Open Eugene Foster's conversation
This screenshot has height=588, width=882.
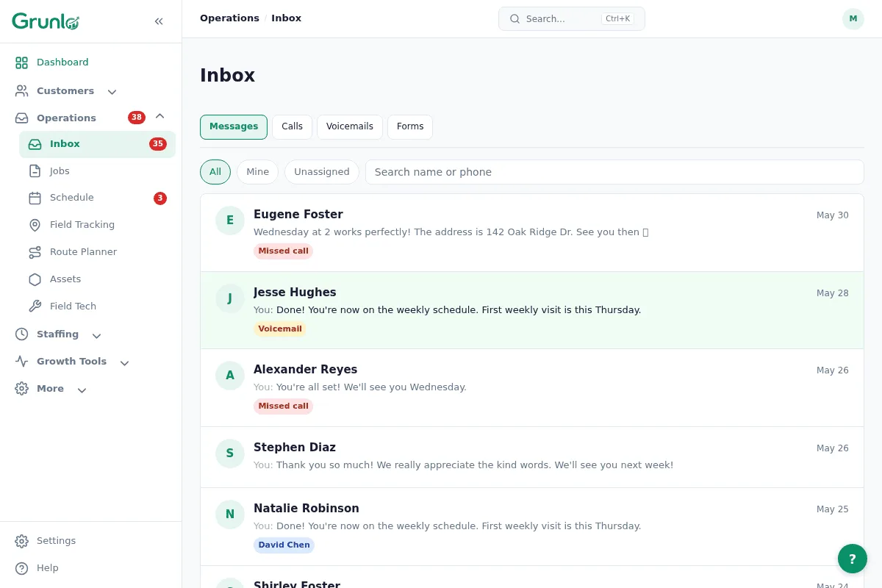(532, 233)
